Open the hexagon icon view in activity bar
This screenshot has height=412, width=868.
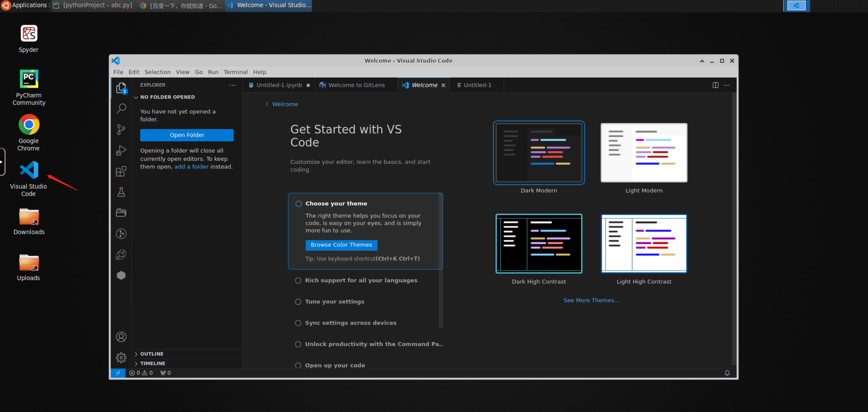point(121,275)
